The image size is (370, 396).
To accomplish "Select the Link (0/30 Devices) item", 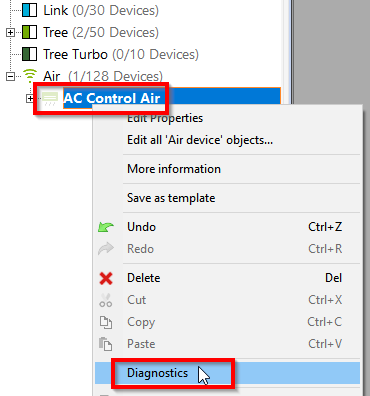I will click(101, 10).
